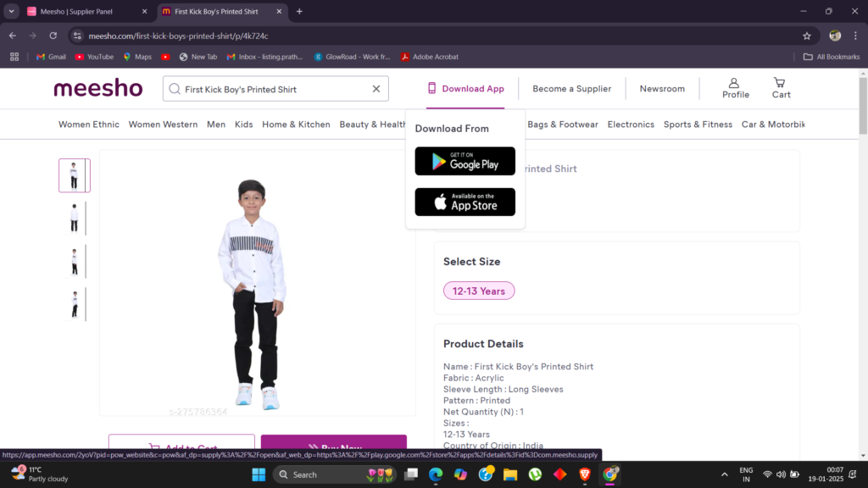868x488 pixels.
Task: Open the unlabeled YouTube icon bookmark
Action: (165, 57)
